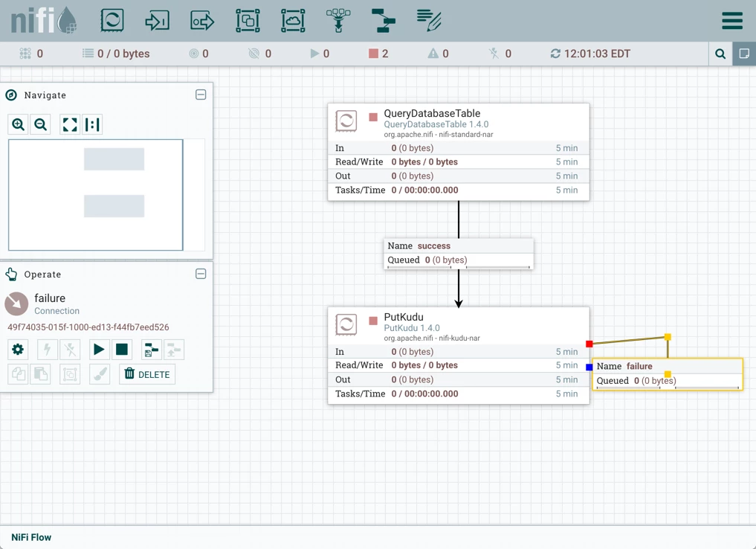756x549 pixels.
Task: Choose the Template toolbar icon
Action: coord(384,21)
